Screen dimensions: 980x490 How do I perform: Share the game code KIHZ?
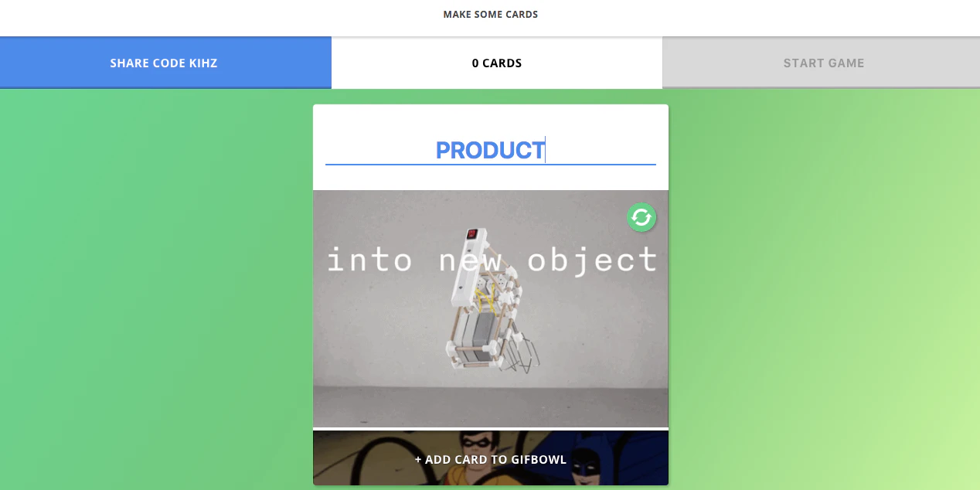pos(165,63)
